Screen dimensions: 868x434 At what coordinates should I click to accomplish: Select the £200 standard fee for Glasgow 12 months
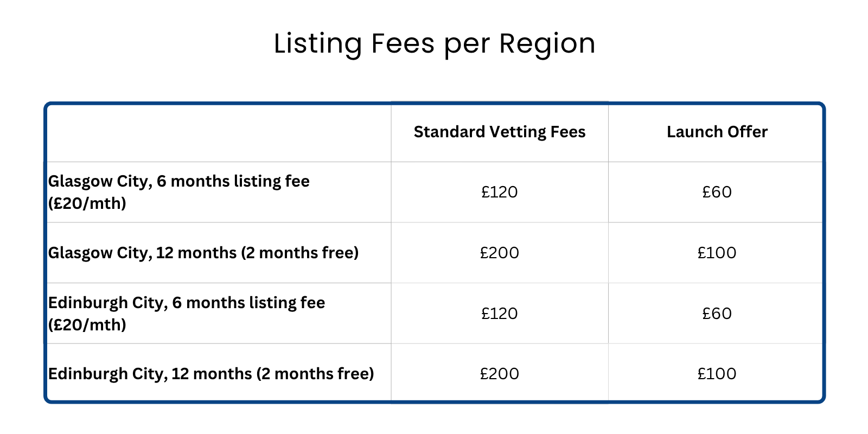[500, 253]
